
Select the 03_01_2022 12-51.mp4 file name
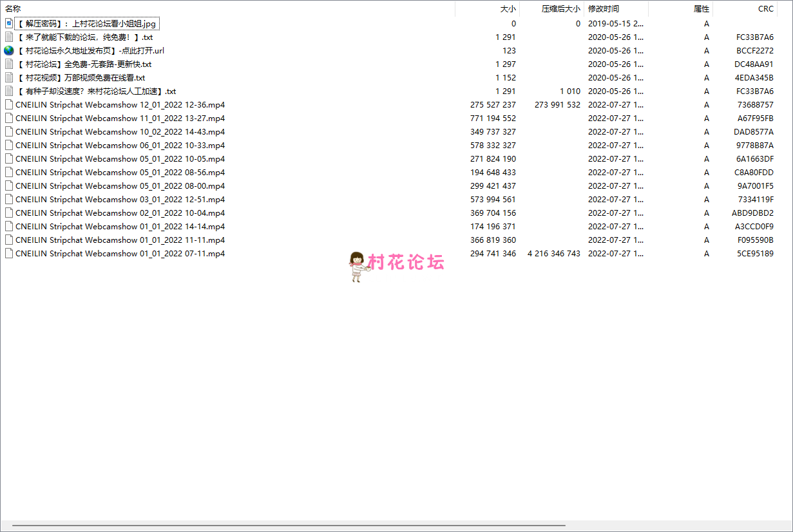120,200
